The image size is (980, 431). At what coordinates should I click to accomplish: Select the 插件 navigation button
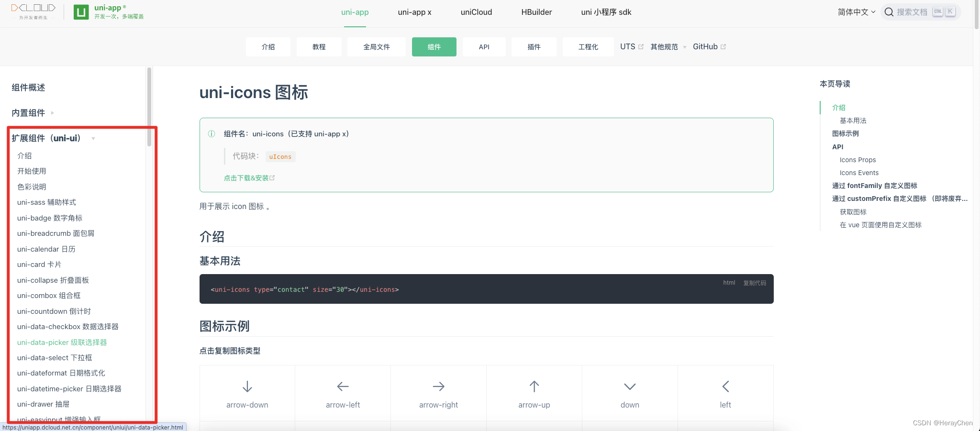(534, 47)
